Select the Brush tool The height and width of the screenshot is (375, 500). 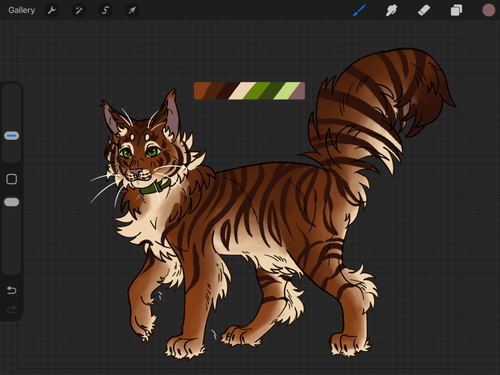(x=359, y=10)
